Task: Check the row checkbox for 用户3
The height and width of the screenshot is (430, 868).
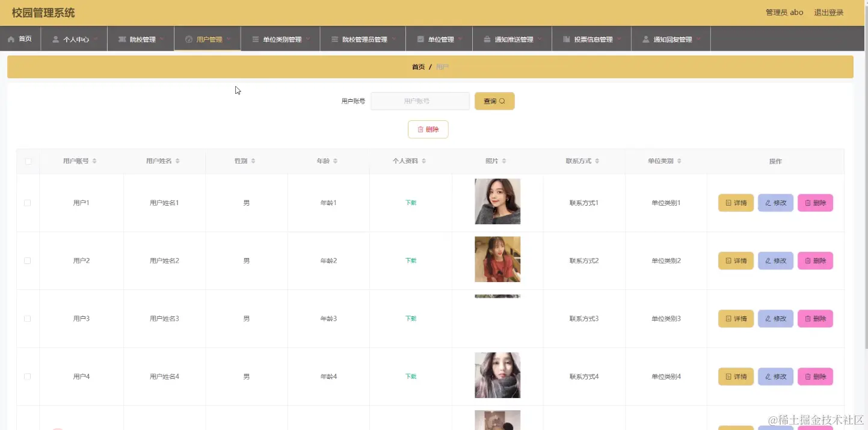Action: click(28, 319)
